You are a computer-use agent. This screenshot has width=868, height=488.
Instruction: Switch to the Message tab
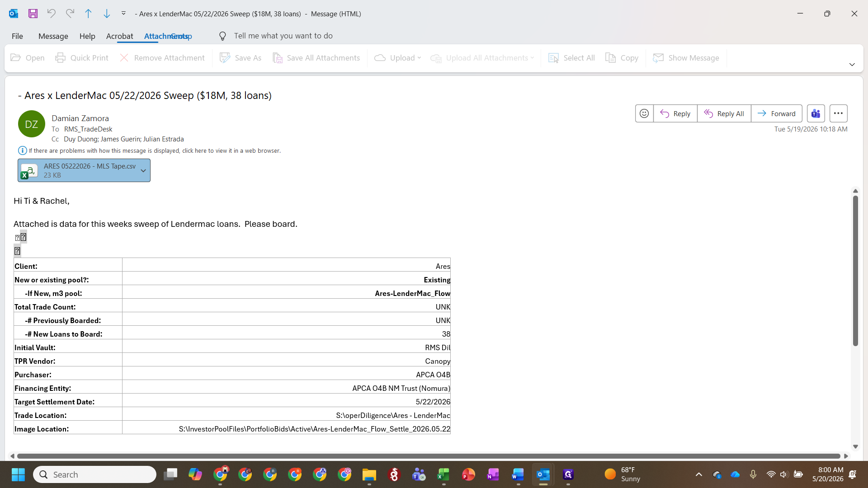coord(53,36)
